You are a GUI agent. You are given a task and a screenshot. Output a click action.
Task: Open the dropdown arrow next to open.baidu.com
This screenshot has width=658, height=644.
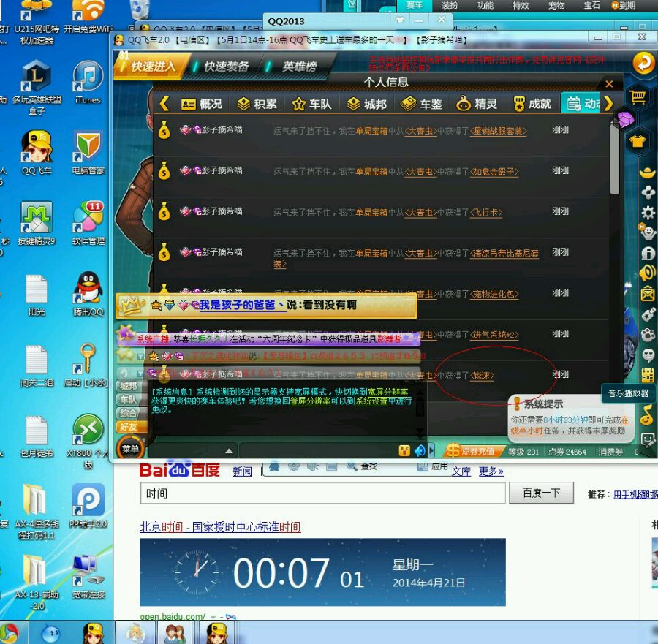pos(213,617)
